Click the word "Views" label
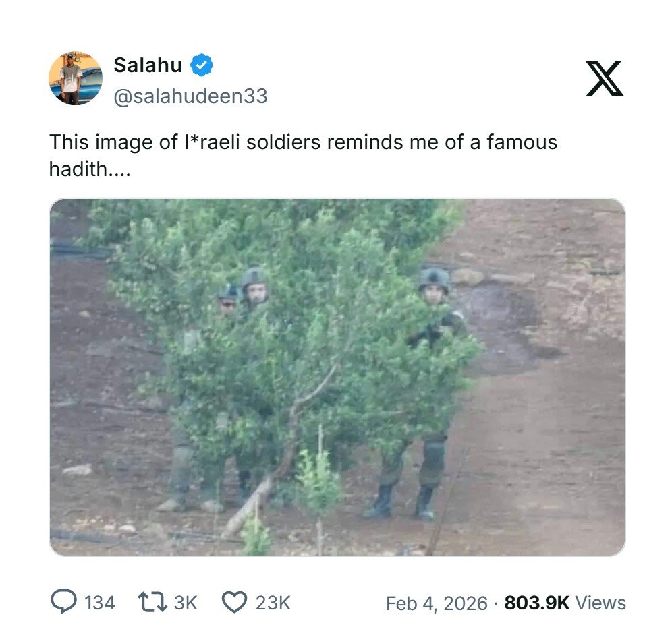The width and height of the screenshot is (672, 627). click(x=600, y=603)
